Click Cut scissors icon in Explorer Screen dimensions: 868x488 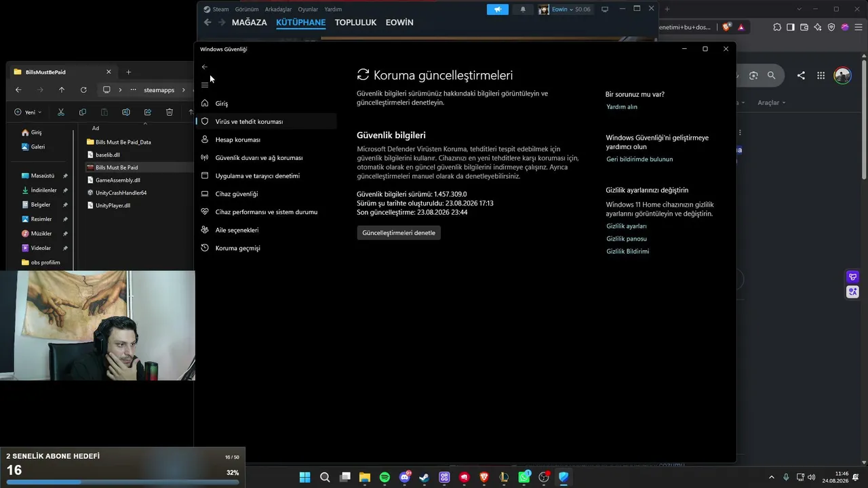pos(61,112)
